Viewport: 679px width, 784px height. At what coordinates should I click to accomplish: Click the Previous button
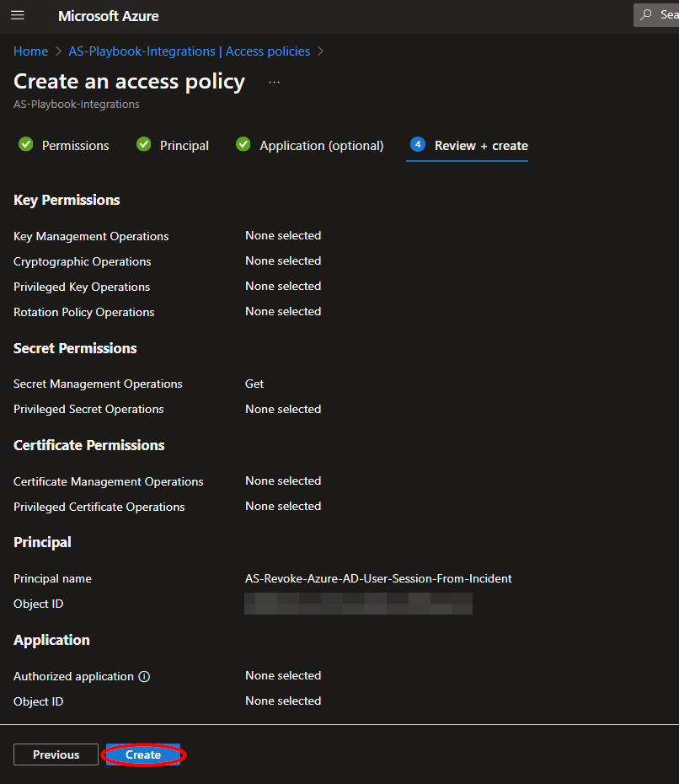56,754
